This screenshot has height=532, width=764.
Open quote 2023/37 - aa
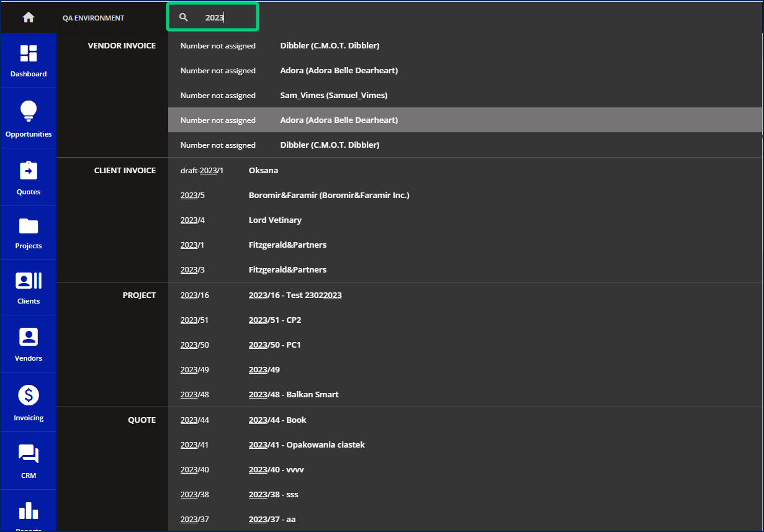pos(465,519)
